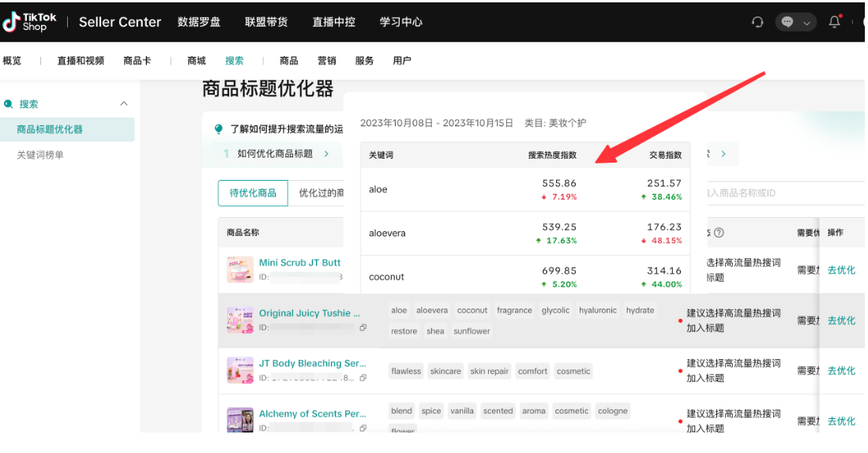Switch to the 概览 tab
The width and height of the screenshot is (868, 453).
pos(12,61)
